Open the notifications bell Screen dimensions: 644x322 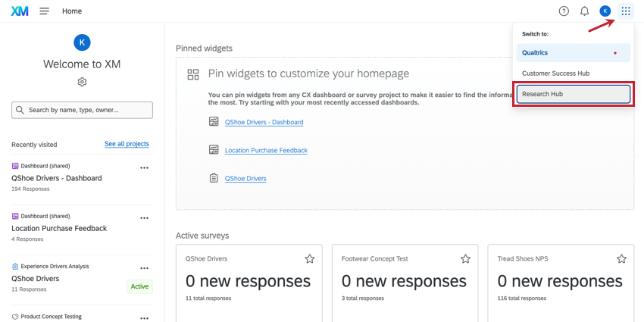(584, 11)
